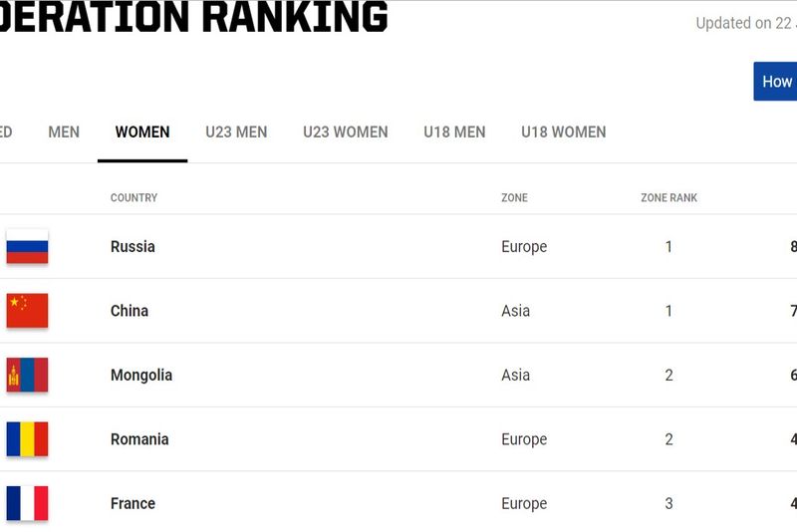
Task: Open the Mongolia country link
Action: tap(141, 376)
